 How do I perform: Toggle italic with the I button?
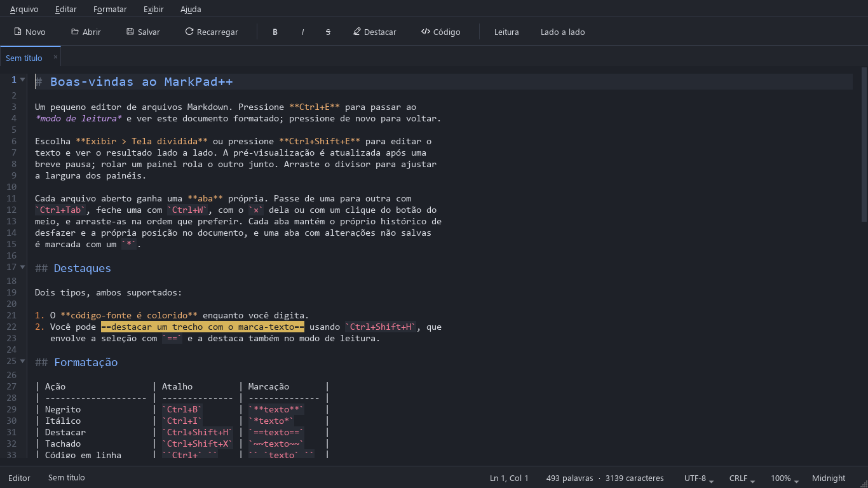(x=302, y=32)
